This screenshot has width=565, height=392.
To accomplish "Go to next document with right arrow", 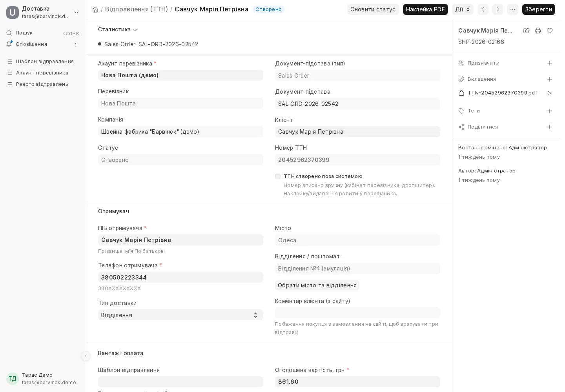I will [498, 9].
